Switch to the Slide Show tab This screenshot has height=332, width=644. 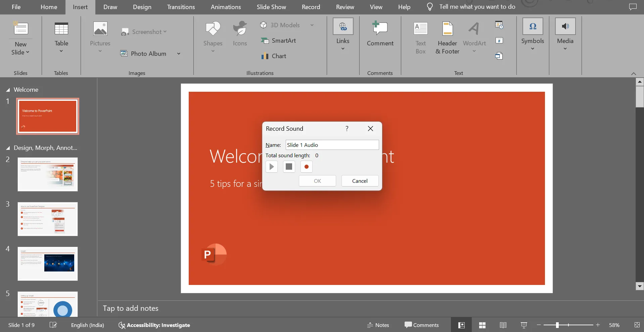click(271, 7)
